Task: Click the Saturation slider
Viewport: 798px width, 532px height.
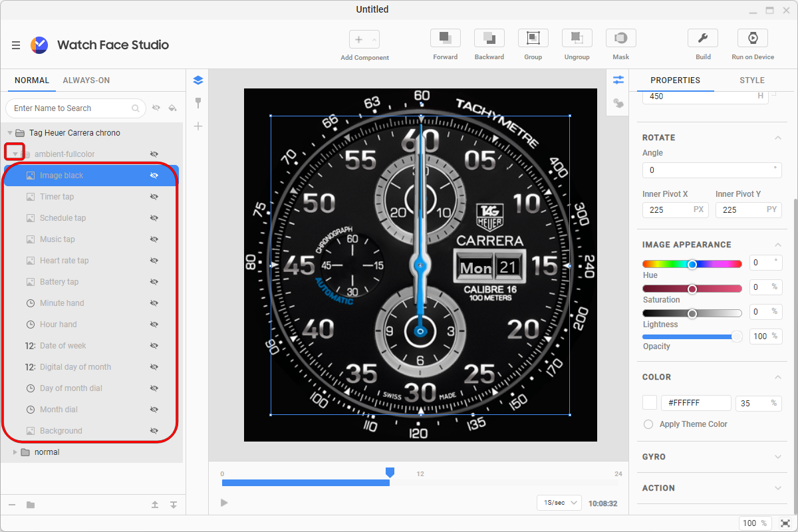Action: coord(692,289)
